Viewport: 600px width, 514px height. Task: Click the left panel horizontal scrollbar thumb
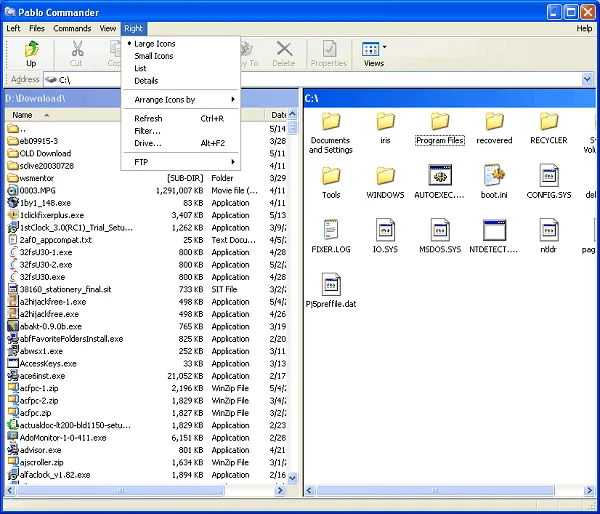point(120,490)
